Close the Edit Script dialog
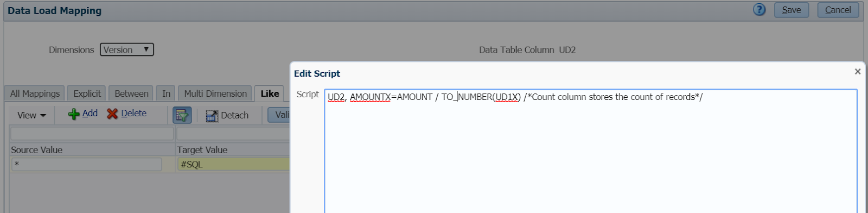Viewport: 868px width, 213px height. (x=858, y=71)
